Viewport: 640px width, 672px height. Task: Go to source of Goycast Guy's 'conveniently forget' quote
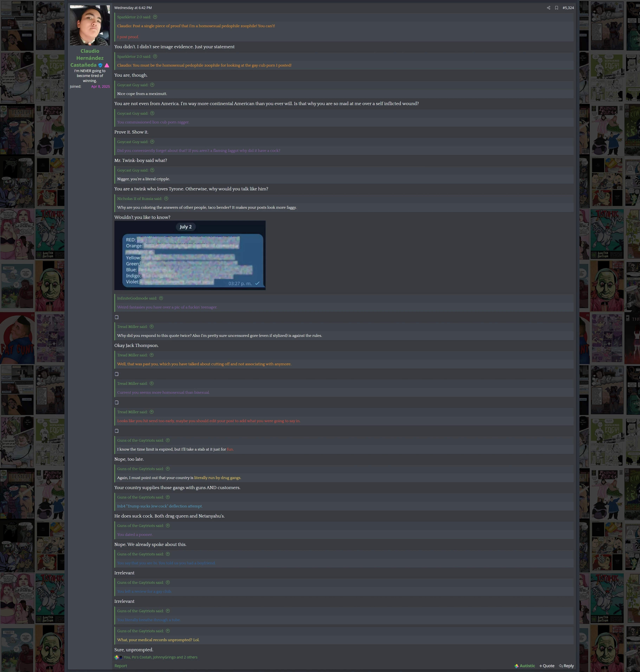pyautogui.click(x=153, y=142)
